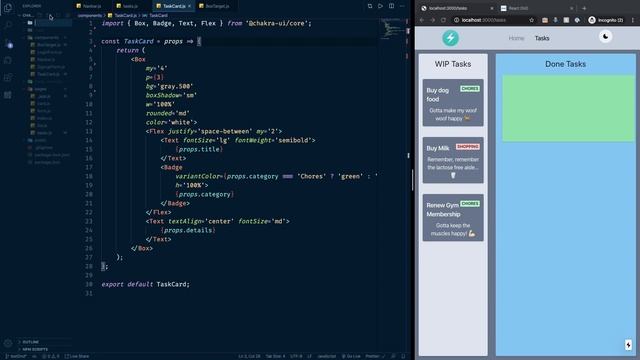Select the localhost:3000/tasks browser tab

(x=457, y=8)
